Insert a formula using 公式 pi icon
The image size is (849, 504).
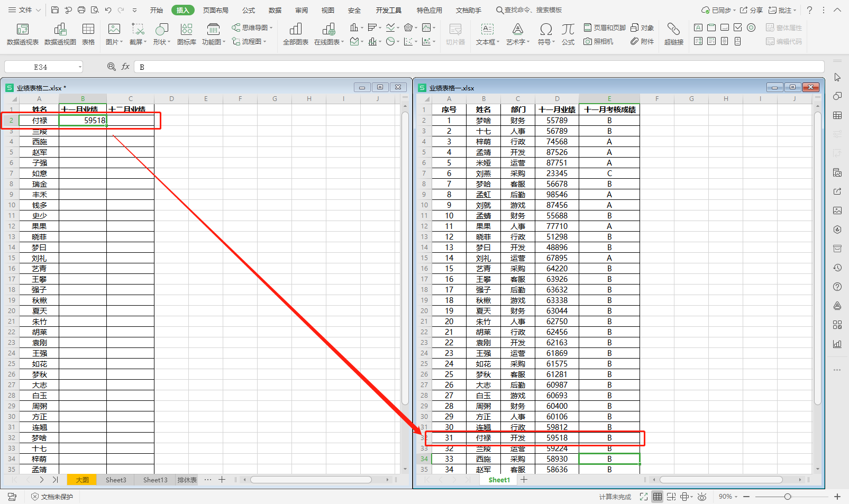tap(568, 34)
